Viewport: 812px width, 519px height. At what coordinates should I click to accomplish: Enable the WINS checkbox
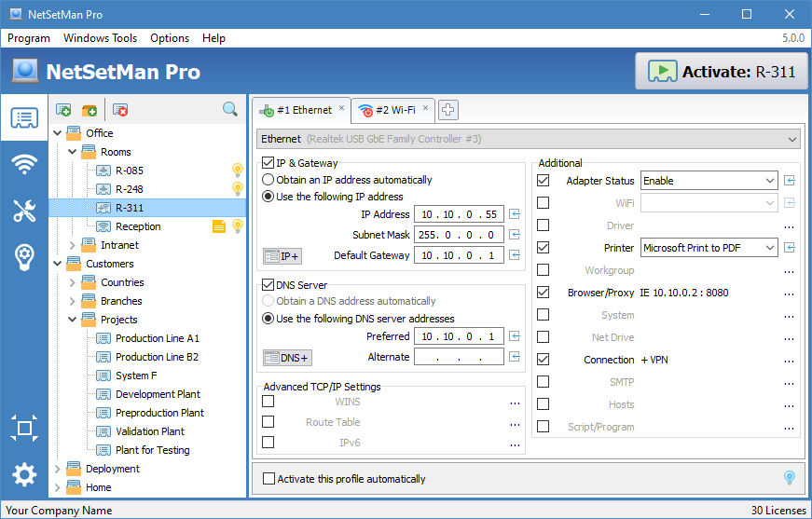tap(268, 401)
